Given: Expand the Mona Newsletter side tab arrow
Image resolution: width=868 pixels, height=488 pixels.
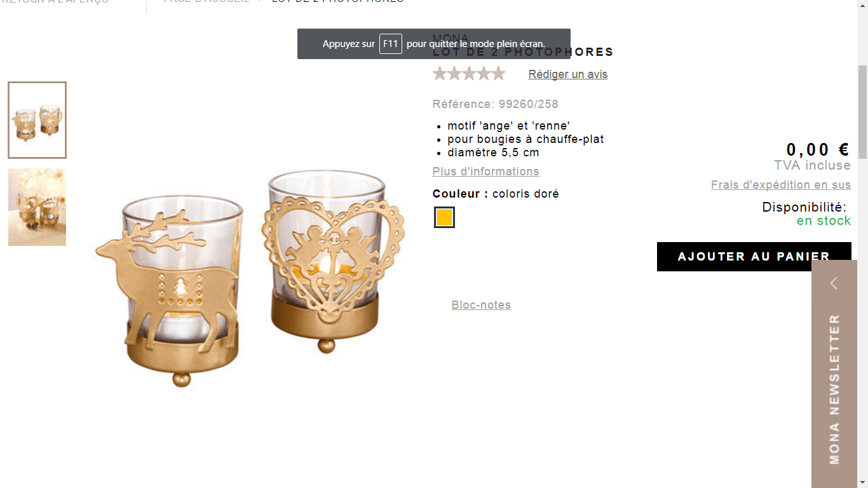Looking at the screenshot, I should coord(834,283).
